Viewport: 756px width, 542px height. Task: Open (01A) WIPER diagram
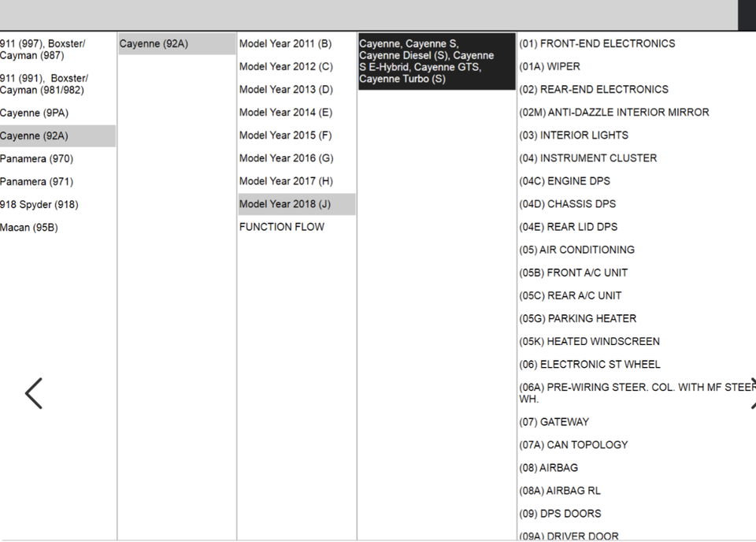[550, 66]
